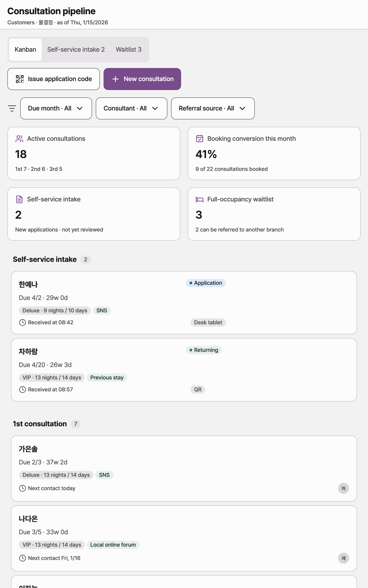The height and width of the screenshot is (588, 368).
Task: Click the Issue application code button
Action: (x=54, y=79)
